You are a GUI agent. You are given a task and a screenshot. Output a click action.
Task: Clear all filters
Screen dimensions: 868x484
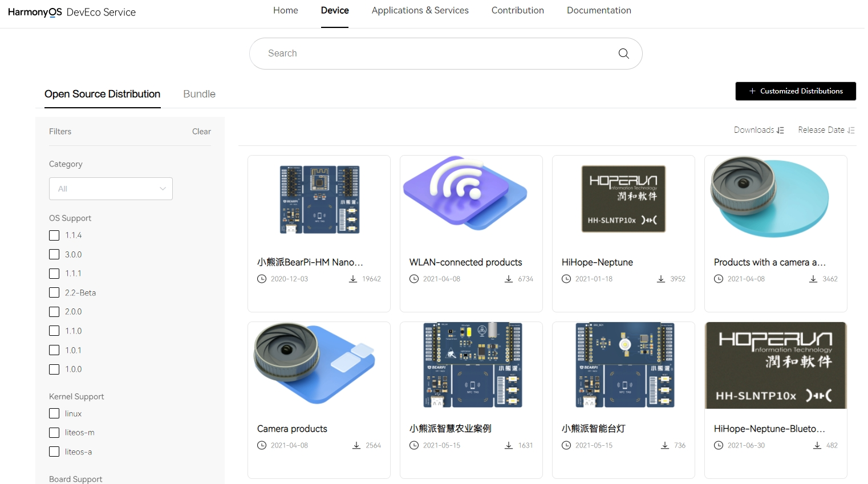pos(201,132)
